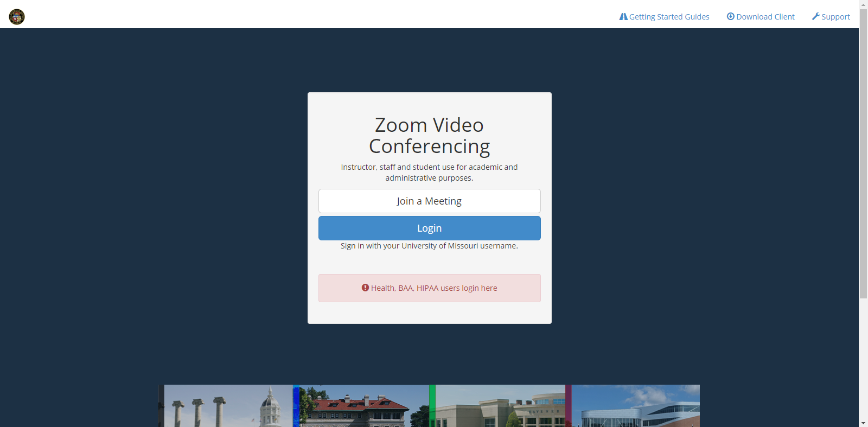The width and height of the screenshot is (868, 427).
Task: Click the "Zoom Video Conferencing" heading
Action: (430, 136)
